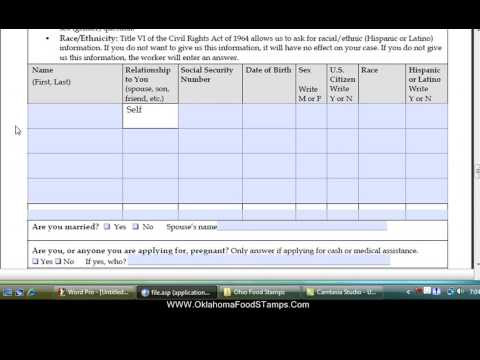480x360 pixels.
Task: Select the 'Self' relationship cell
Action: coord(150,116)
